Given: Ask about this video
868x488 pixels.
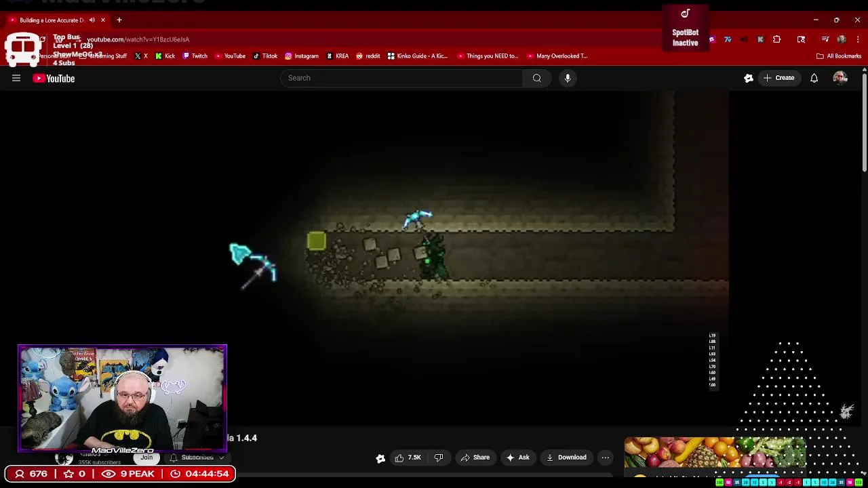Looking at the screenshot, I should pos(517,457).
